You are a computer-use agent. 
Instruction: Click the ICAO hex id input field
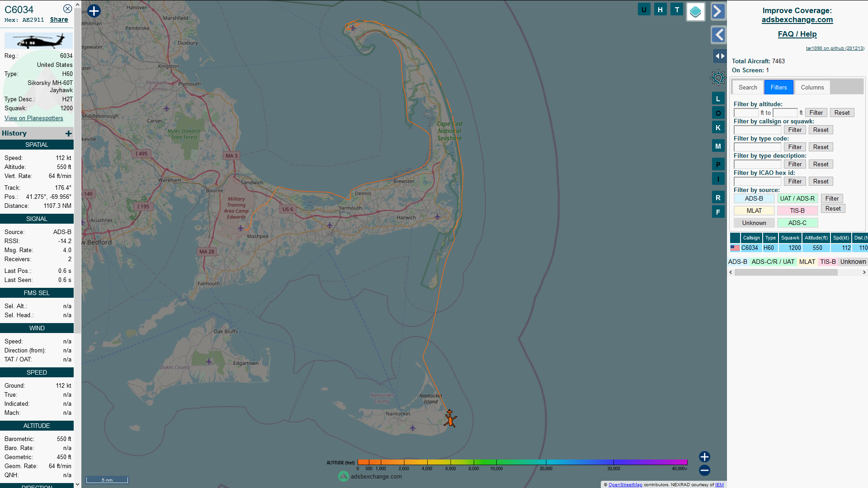[757, 181]
